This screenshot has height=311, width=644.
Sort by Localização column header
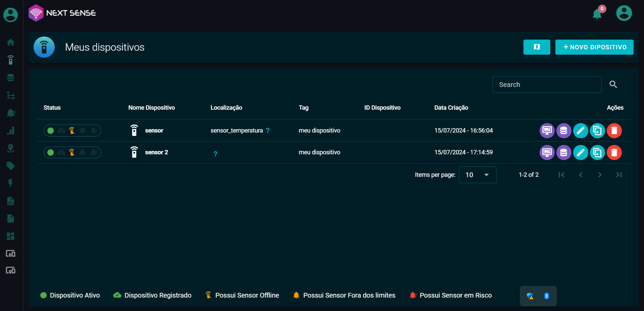coord(226,108)
